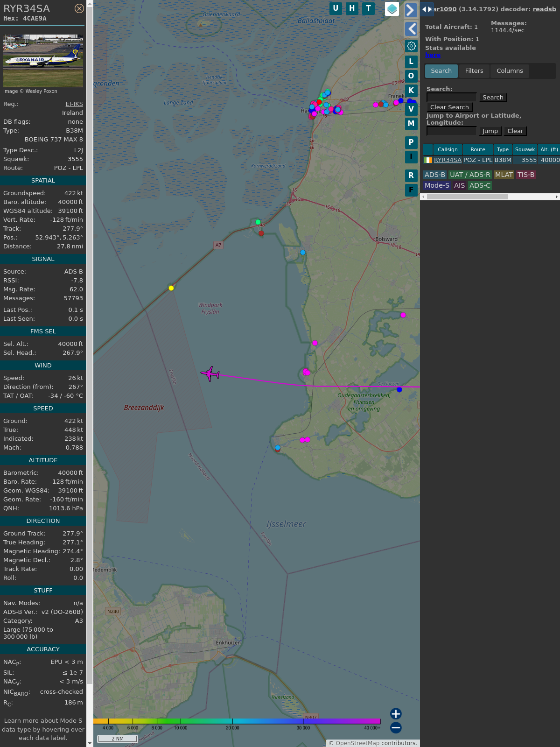Focus the Jump to Airport field
The image size is (560, 747).
coord(451,131)
